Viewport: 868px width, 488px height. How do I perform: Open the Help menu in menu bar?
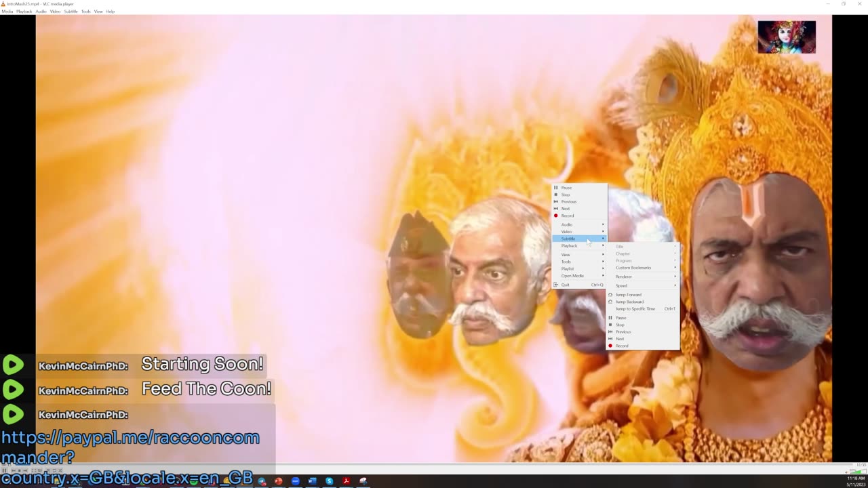[x=110, y=12]
